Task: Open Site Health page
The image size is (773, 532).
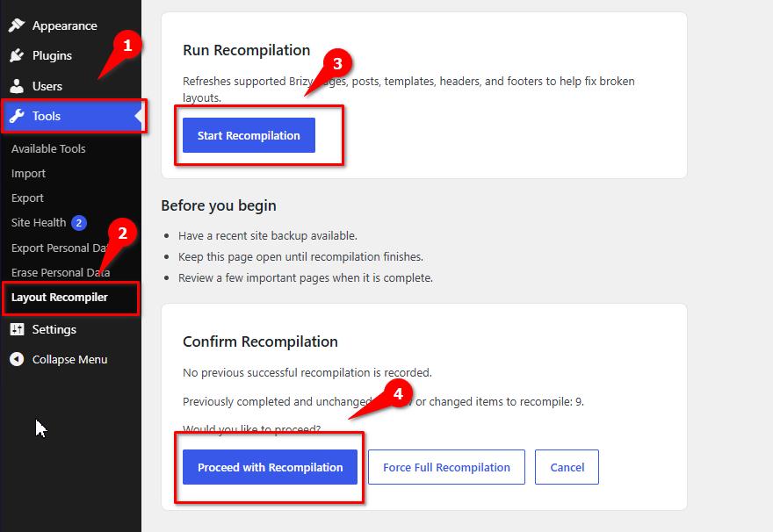Action: (x=39, y=223)
